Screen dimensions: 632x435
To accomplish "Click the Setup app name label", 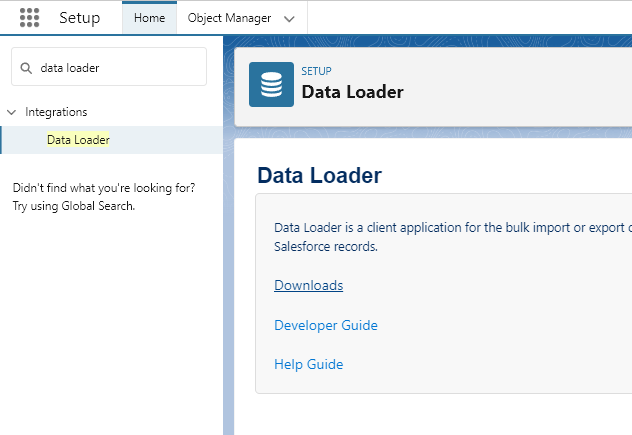I will pos(79,18).
